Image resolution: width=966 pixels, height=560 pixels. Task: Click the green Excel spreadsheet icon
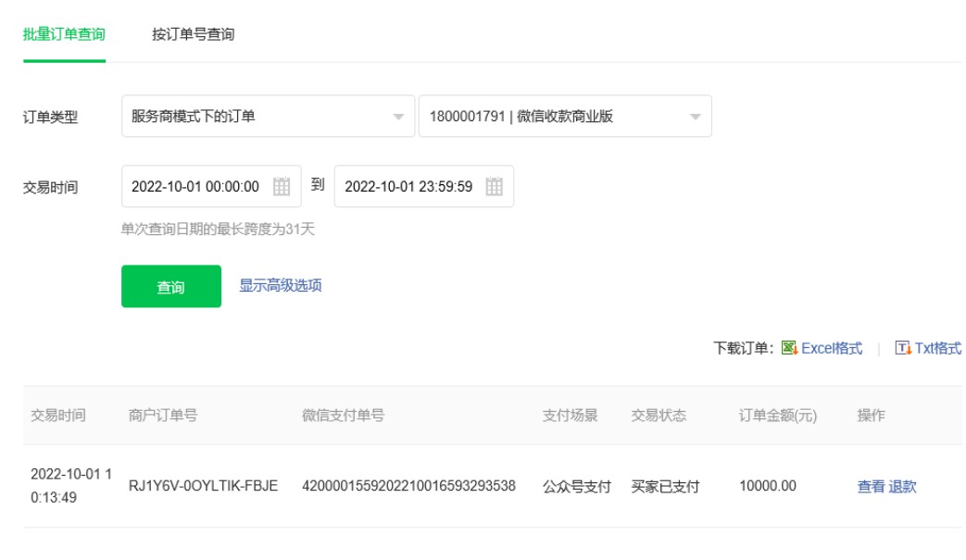pos(789,349)
